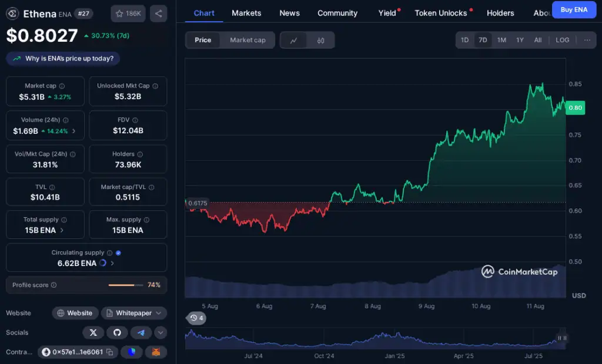Set chart range to 1M

click(501, 40)
